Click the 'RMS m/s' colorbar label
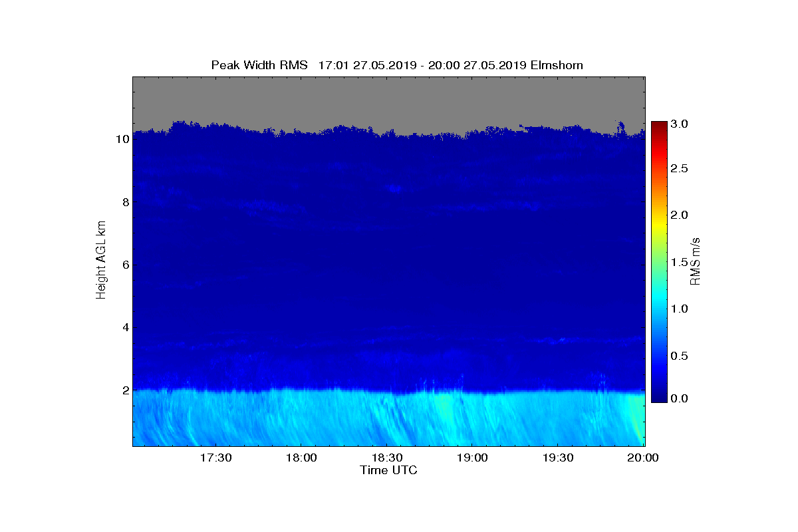The height and width of the screenshot is (532, 798). click(696, 261)
